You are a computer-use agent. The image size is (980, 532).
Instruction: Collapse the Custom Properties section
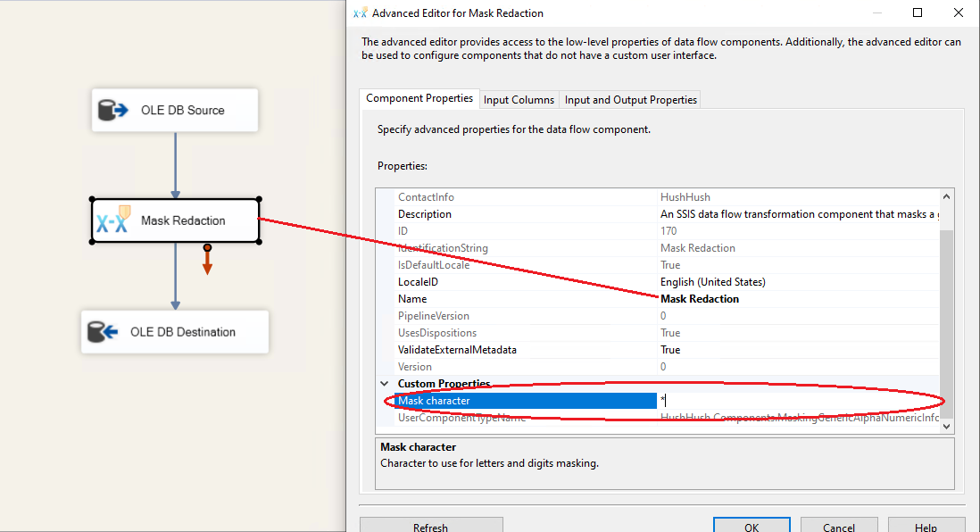385,384
